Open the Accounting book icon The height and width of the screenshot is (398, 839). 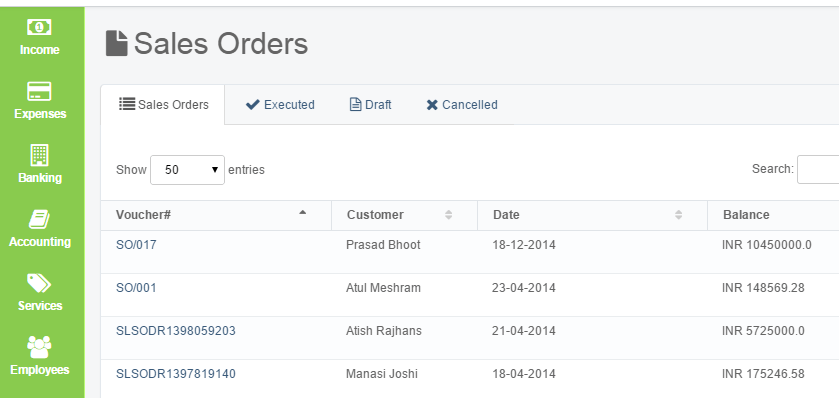point(39,219)
